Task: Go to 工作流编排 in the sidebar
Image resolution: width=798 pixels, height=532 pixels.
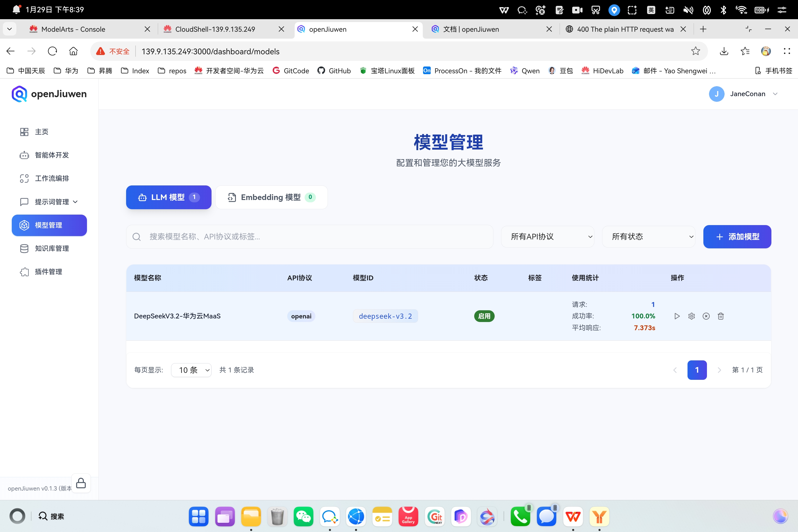Action: 52,179
